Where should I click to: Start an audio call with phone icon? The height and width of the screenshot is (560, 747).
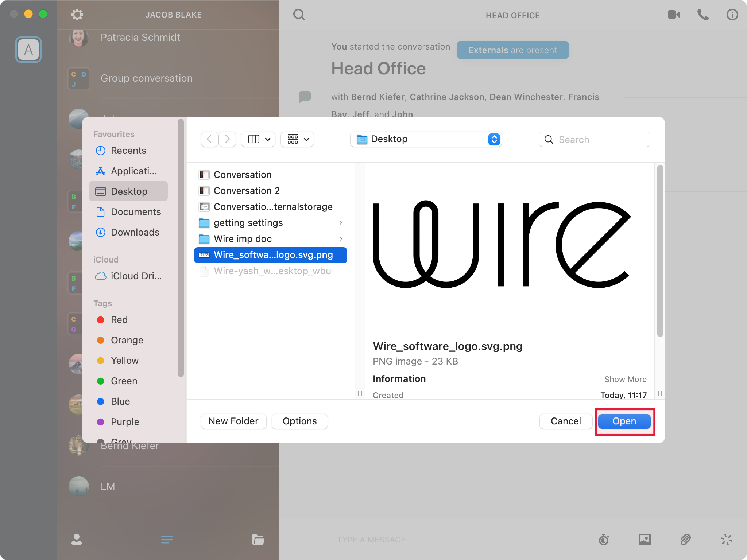pyautogui.click(x=703, y=15)
